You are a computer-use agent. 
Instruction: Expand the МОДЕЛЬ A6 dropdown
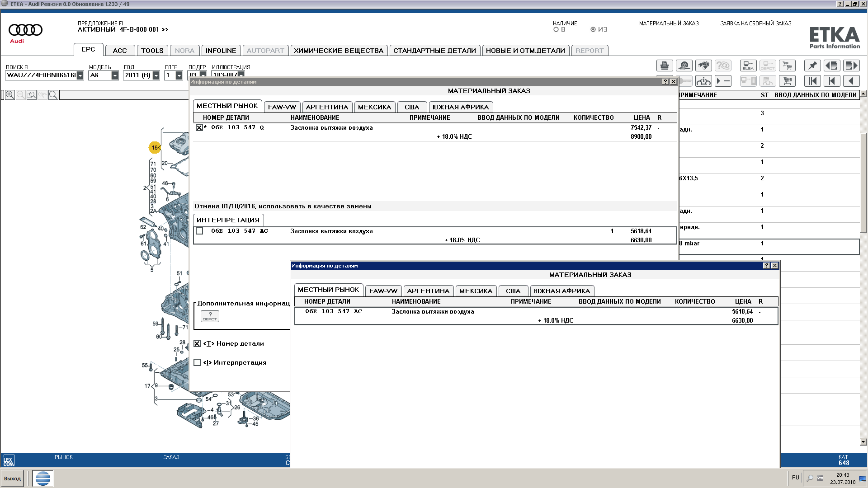pyautogui.click(x=115, y=75)
